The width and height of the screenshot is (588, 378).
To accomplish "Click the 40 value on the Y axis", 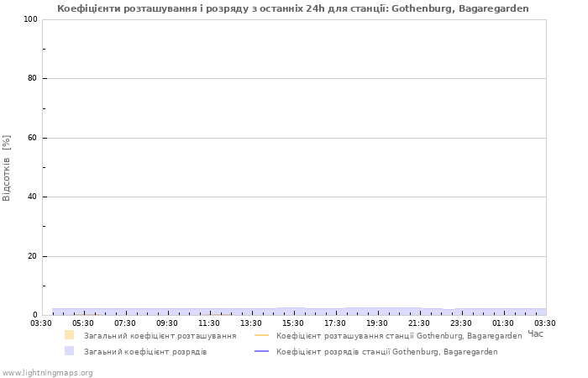I will coord(31,197).
